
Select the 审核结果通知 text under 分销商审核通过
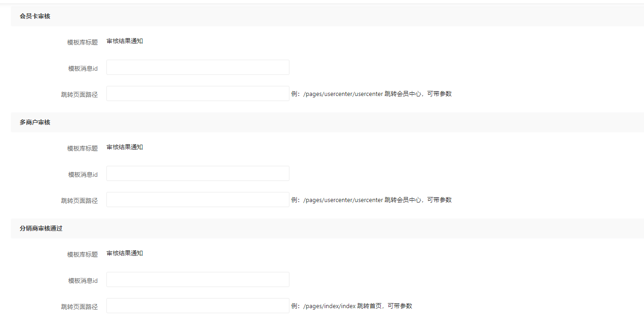coord(125,253)
